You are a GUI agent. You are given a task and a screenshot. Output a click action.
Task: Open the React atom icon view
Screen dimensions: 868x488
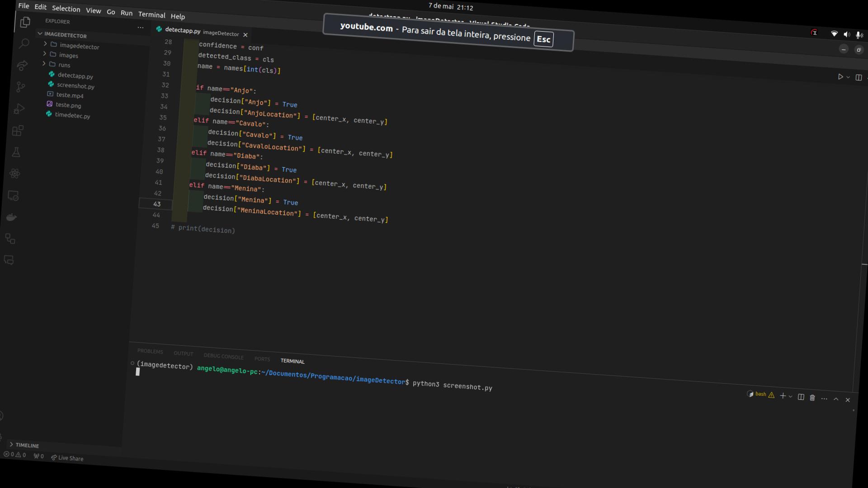click(x=14, y=174)
